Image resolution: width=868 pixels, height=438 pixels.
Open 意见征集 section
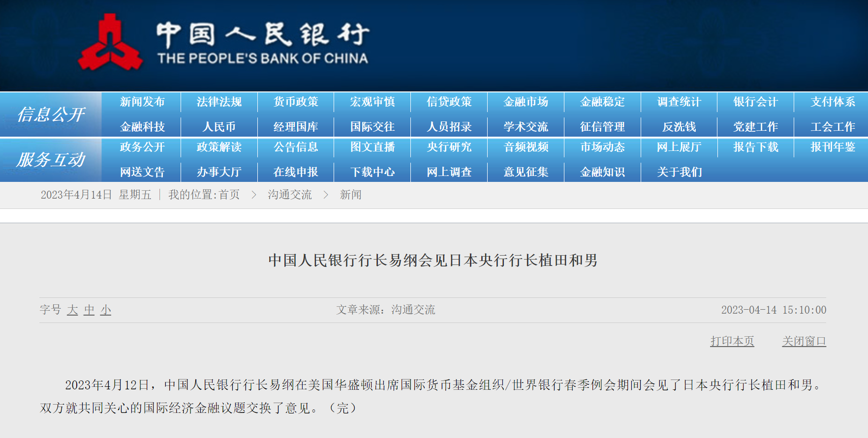(x=526, y=172)
